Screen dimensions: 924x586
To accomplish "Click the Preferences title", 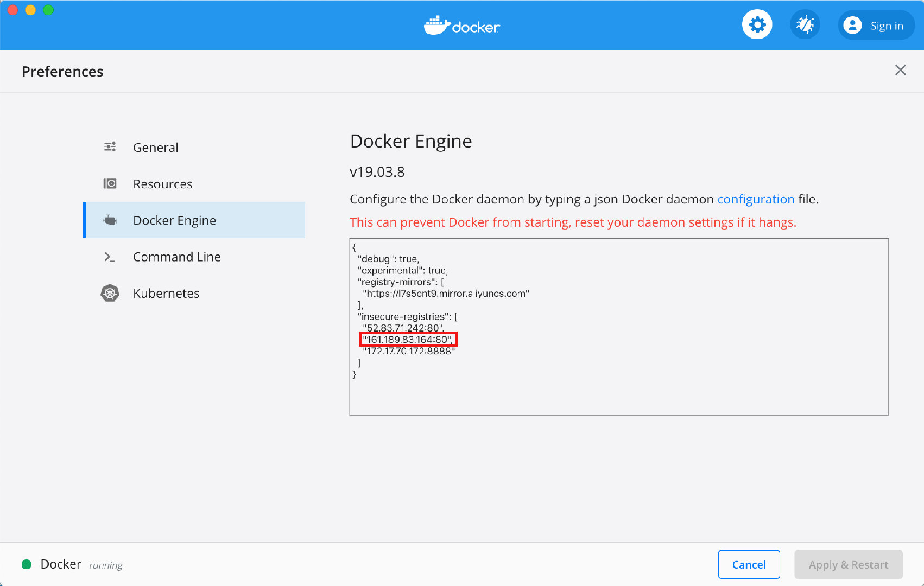I will (62, 72).
